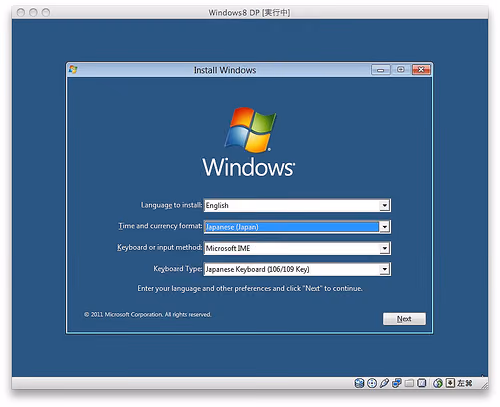Click the network adapters status icon

(397, 383)
